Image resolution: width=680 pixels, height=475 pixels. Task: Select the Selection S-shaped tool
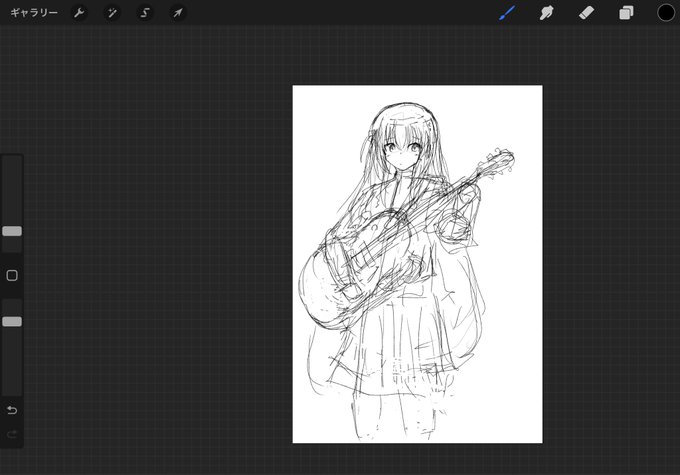click(x=145, y=13)
